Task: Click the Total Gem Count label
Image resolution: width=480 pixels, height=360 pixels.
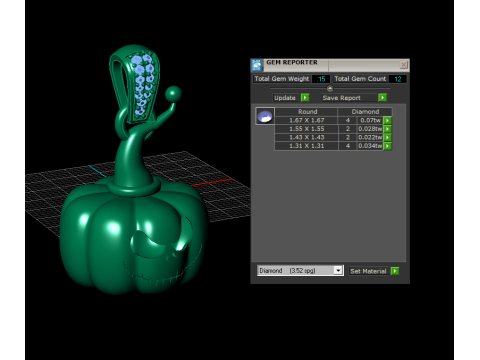Action: 360,79
